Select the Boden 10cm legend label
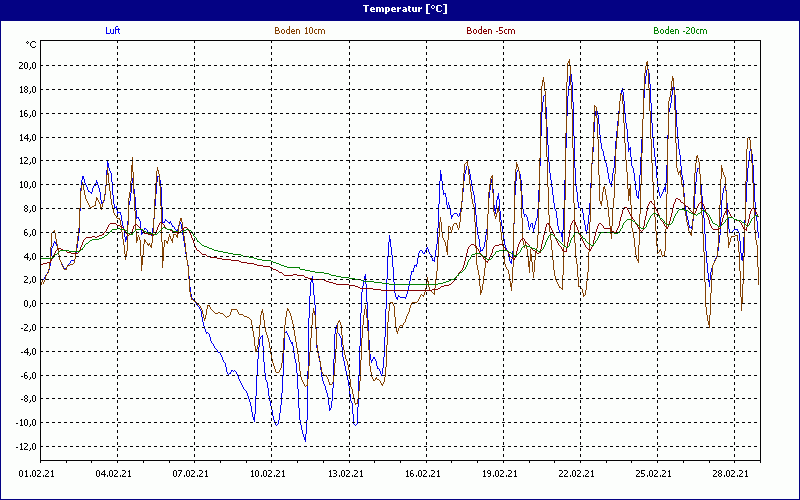800x500 pixels. 299,31
